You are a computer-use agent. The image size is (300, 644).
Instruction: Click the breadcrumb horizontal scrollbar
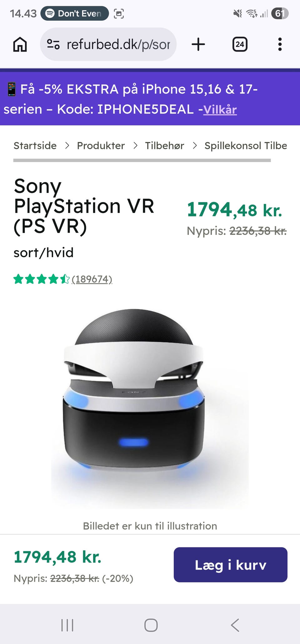142,160
